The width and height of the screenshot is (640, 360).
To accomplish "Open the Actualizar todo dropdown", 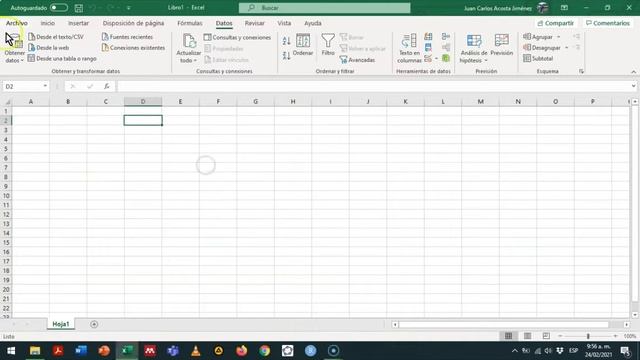I will point(189,48).
